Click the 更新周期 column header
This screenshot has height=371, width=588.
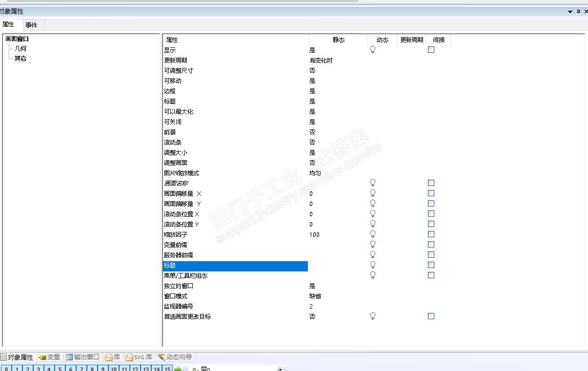(411, 40)
